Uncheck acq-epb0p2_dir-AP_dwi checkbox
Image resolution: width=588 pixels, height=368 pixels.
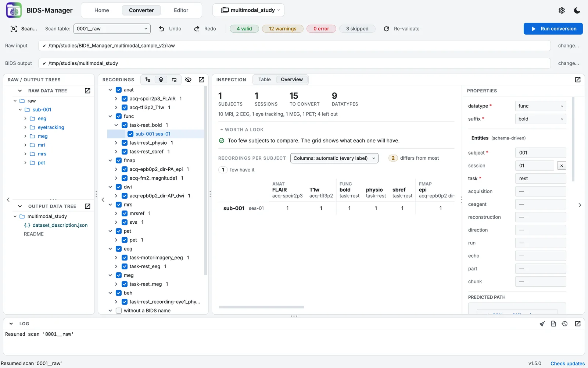click(125, 196)
